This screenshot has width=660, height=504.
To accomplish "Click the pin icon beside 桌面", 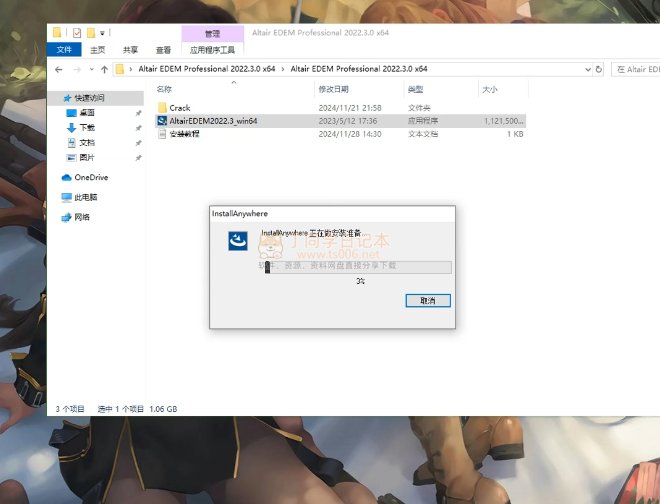I will pos(138,113).
